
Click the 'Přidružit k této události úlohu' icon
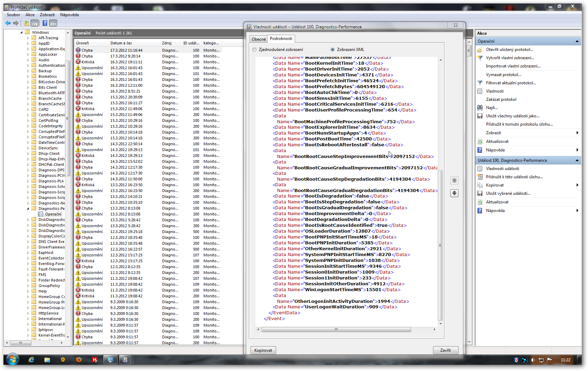[x=480, y=177]
